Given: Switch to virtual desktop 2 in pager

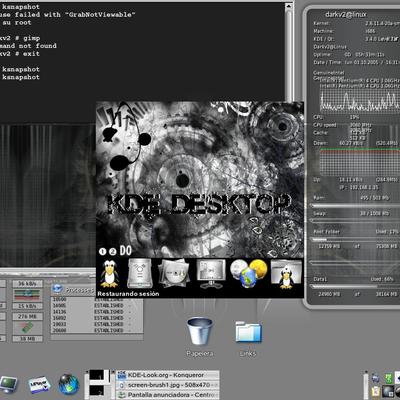Looking at the screenshot, I should coord(97,391).
